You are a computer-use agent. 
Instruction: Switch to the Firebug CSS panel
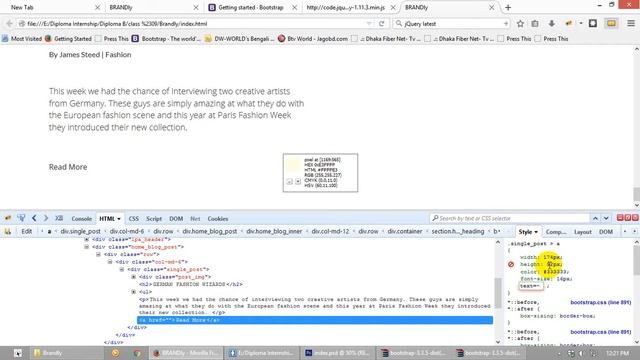[x=133, y=219]
